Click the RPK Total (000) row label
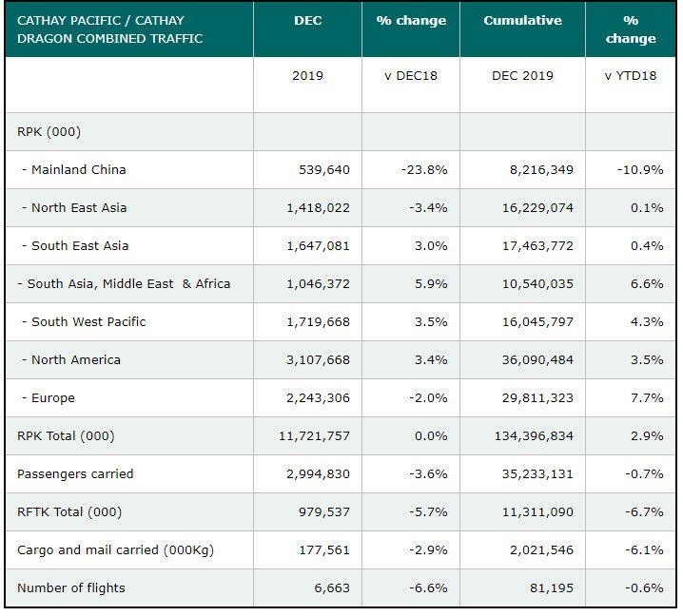Image resolution: width=683 pixels, height=616 pixels. 66,436
